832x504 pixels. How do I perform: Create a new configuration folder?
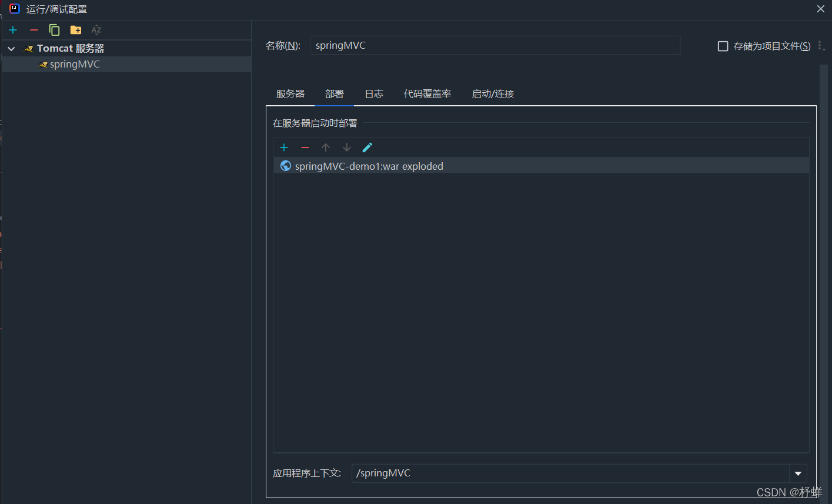[x=76, y=30]
